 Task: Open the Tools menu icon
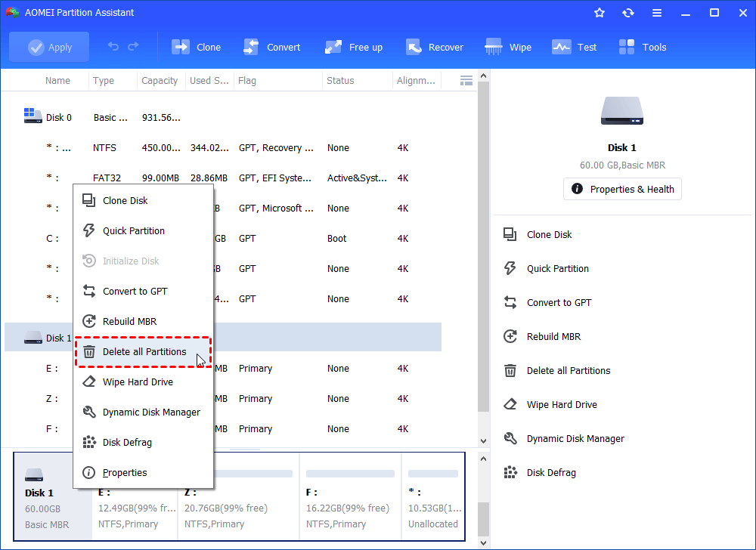click(x=642, y=46)
